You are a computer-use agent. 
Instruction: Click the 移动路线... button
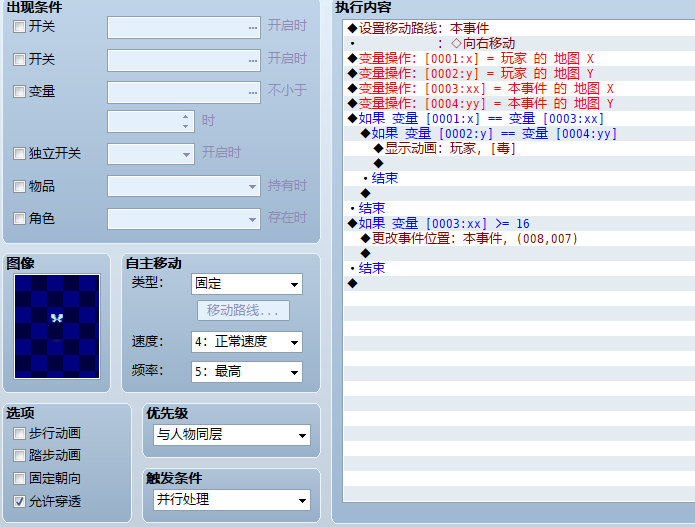point(243,311)
